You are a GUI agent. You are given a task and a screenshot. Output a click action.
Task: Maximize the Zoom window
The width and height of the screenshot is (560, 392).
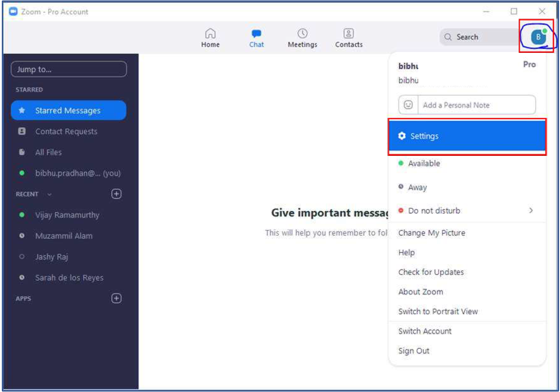(x=514, y=11)
